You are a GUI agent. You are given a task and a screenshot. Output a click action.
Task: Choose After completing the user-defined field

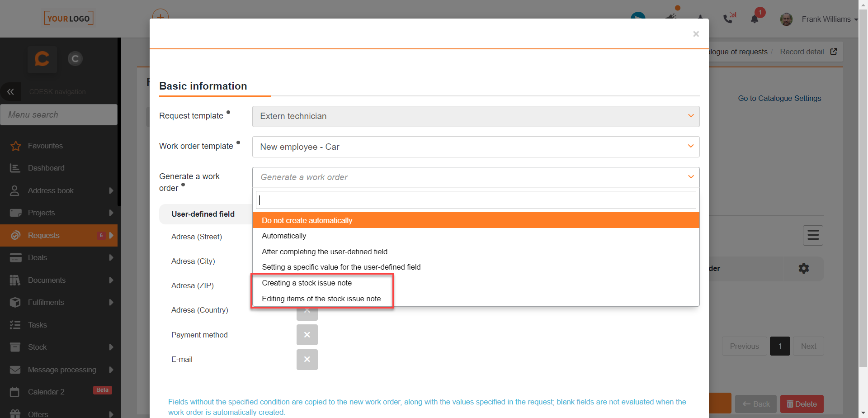pos(476,252)
